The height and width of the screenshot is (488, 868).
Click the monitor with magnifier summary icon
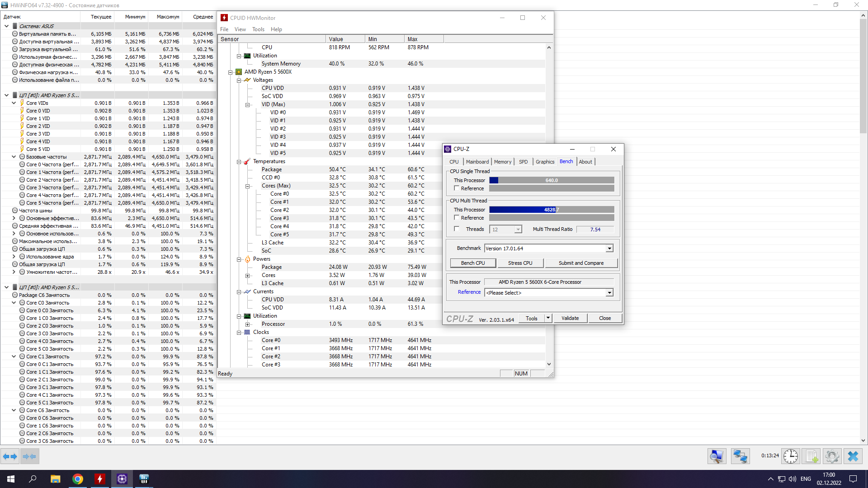717,456
